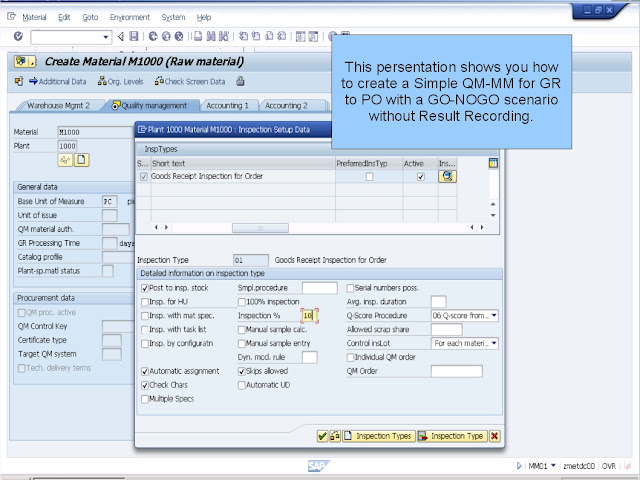Toggle Skips allowed checkbox
Screen dimensions: 640x480
pyautogui.click(x=242, y=371)
